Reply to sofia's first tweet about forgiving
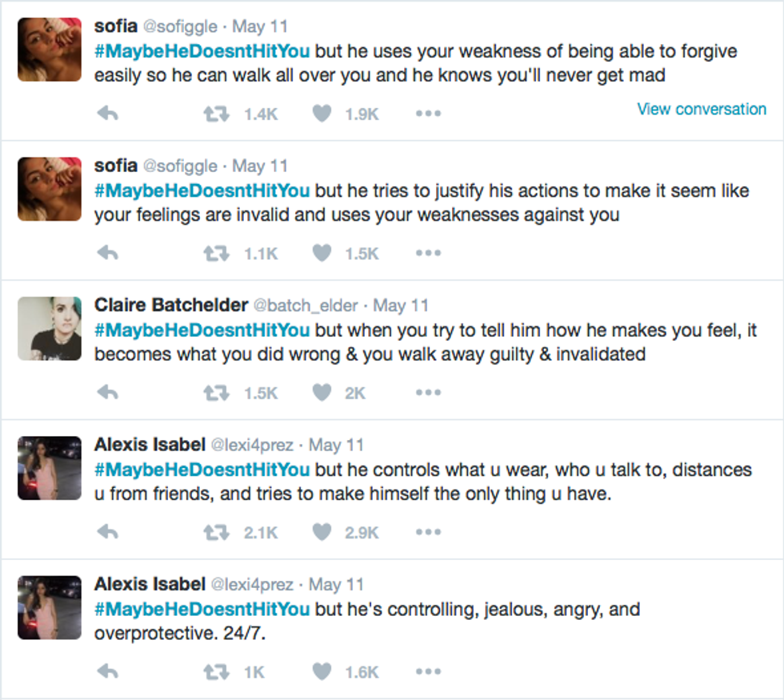The image size is (784, 700). [x=107, y=114]
